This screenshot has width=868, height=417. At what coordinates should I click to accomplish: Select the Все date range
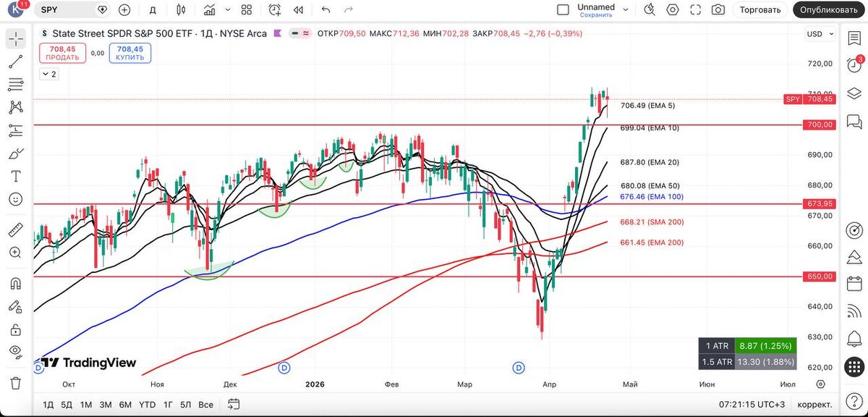click(206, 404)
